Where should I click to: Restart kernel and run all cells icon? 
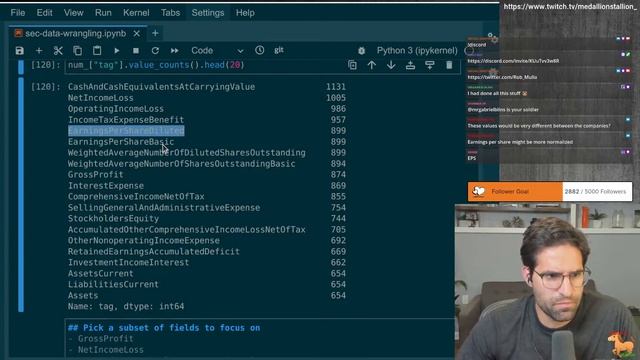coord(175,51)
